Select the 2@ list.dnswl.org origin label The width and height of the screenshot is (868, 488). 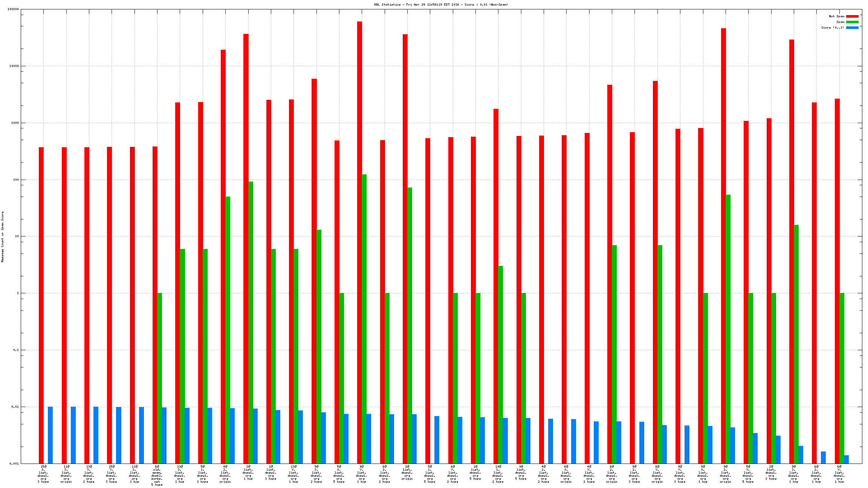(407, 473)
